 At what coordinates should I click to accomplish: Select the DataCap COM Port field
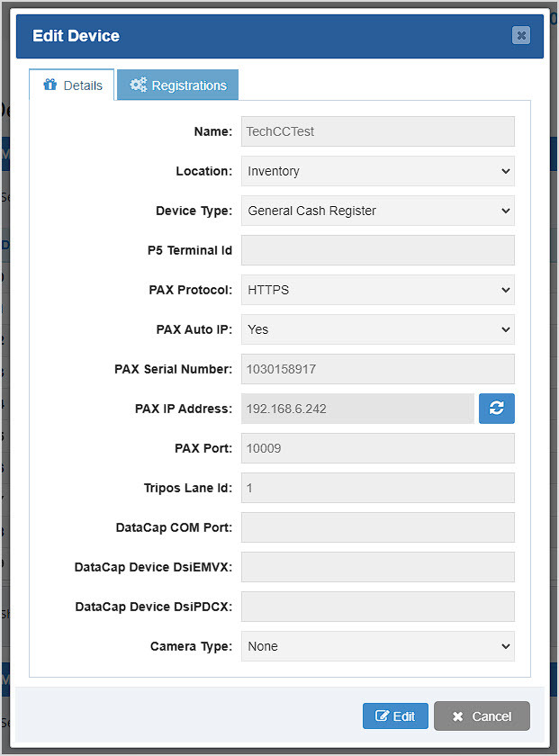(377, 527)
